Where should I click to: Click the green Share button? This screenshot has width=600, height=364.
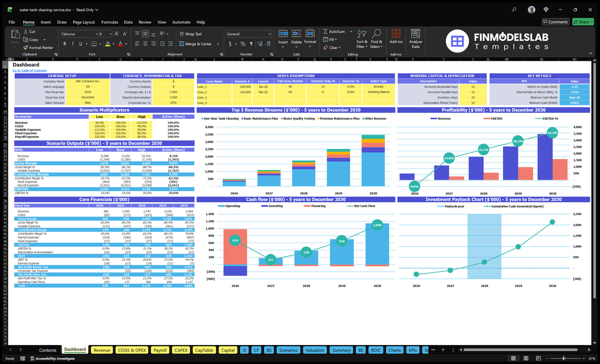point(583,22)
